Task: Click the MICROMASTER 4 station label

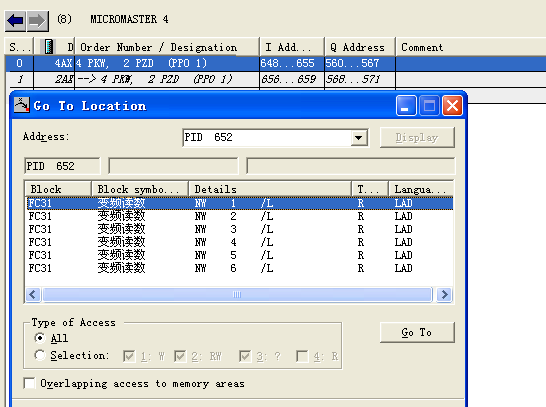Action: point(129,19)
